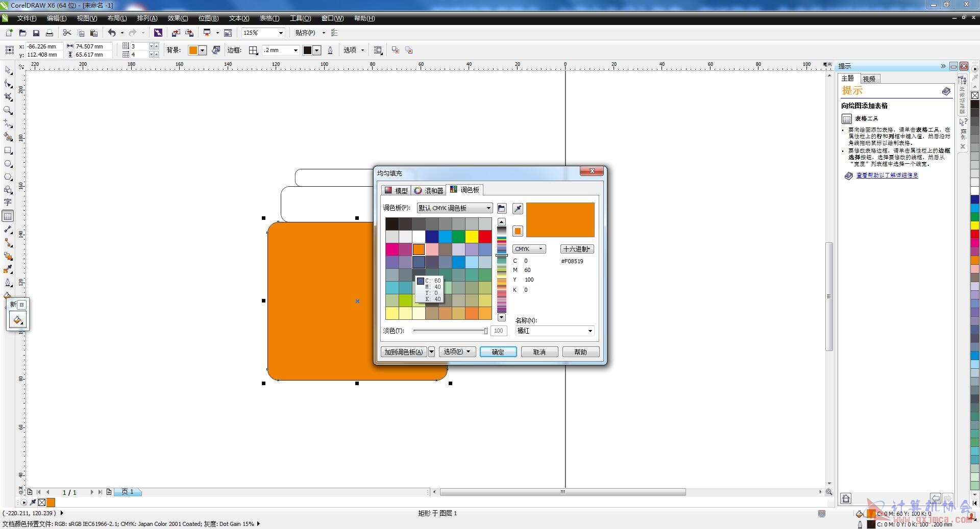Click the 确定 button
980x529 pixels.
coord(498,352)
